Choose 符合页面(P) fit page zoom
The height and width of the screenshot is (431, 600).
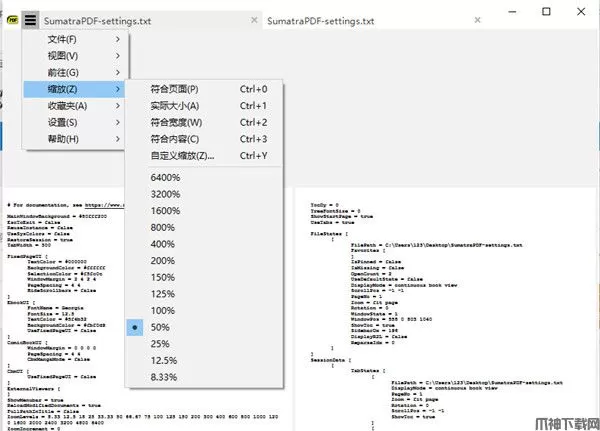point(205,89)
